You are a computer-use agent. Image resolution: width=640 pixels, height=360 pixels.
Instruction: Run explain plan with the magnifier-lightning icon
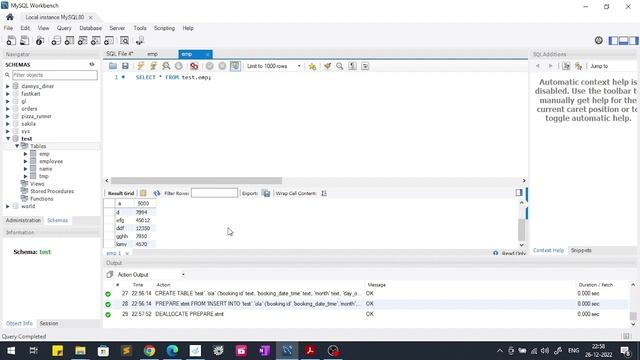coord(166,66)
